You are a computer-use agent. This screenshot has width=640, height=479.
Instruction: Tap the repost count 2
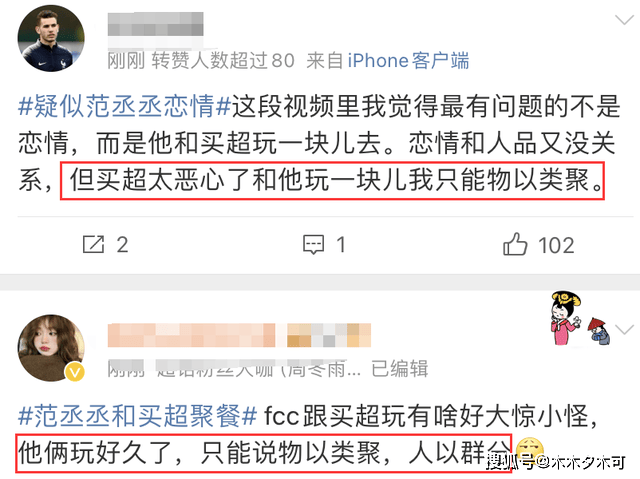(x=122, y=245)
